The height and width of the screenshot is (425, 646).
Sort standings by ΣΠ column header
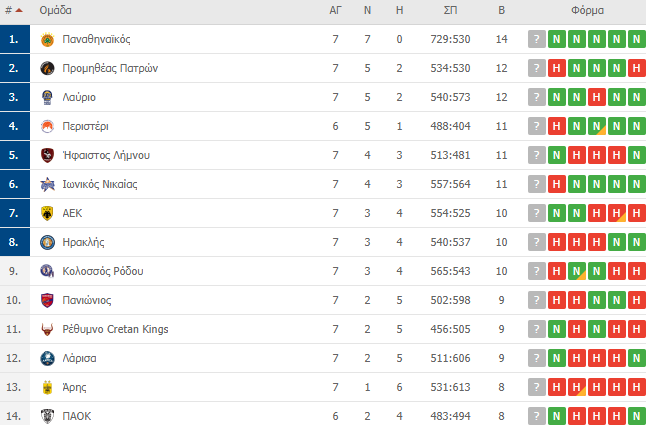[x=450, y=10]
